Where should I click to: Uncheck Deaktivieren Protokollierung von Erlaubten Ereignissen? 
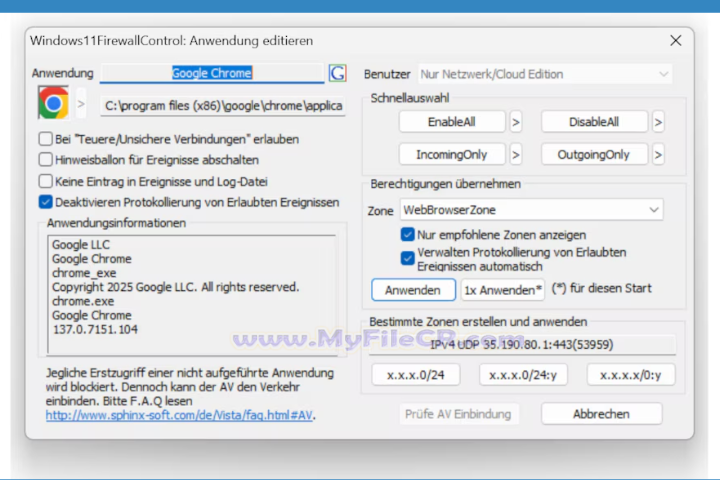45,202
